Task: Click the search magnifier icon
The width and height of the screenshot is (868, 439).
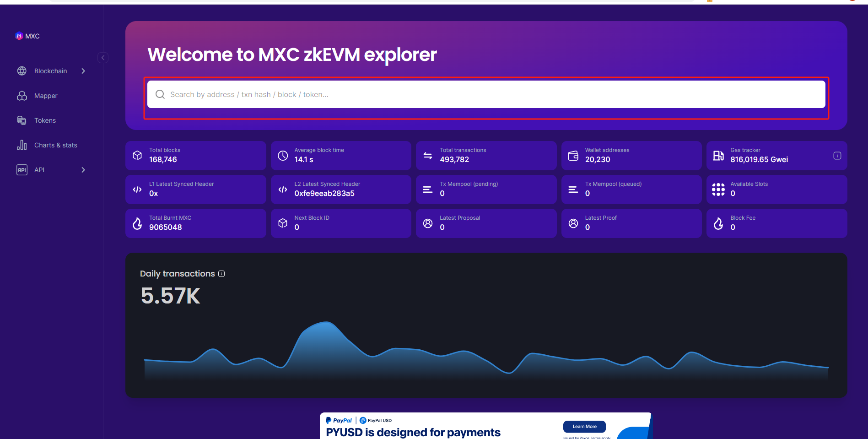Action: [x=160, y=94]
